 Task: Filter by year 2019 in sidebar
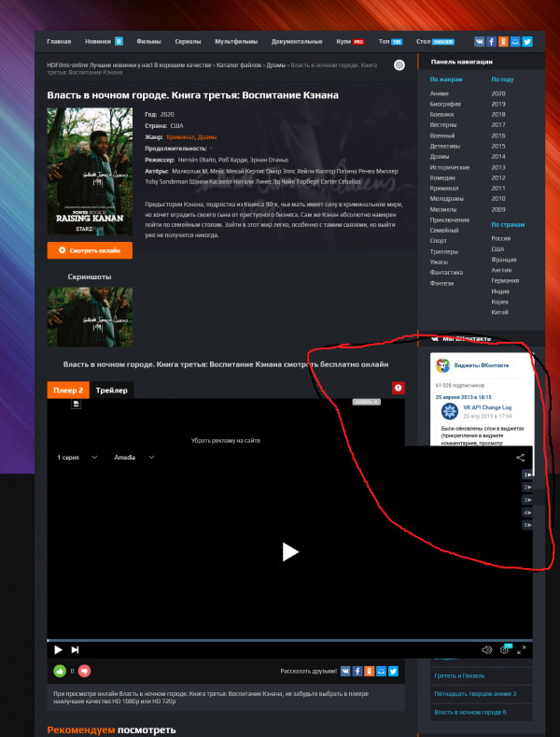[x=498, y=104]
